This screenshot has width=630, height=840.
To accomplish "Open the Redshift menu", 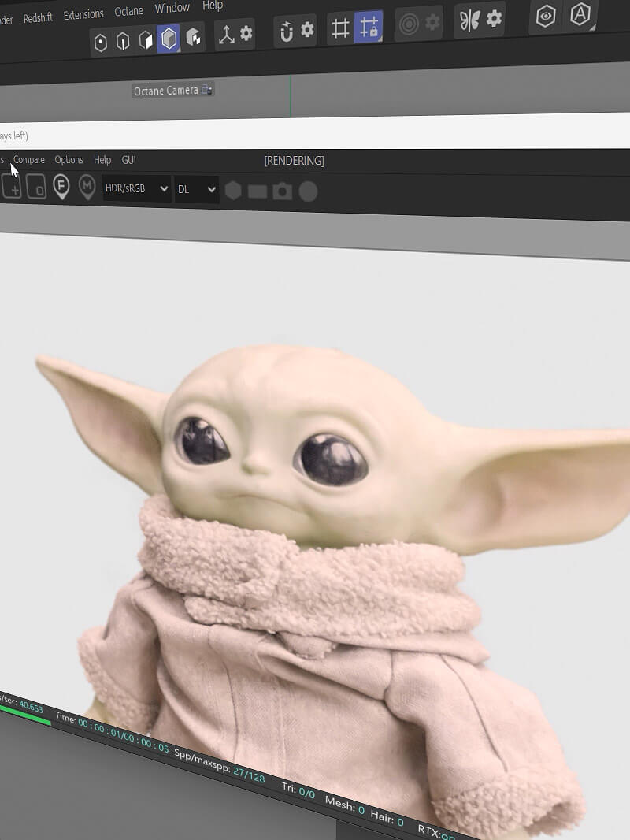I will [38, 17].
